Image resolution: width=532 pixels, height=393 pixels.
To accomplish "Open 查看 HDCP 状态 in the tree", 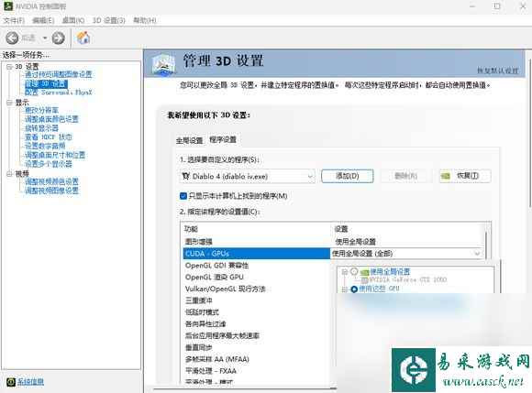I will pyautogui.click(x=49, y=136).
